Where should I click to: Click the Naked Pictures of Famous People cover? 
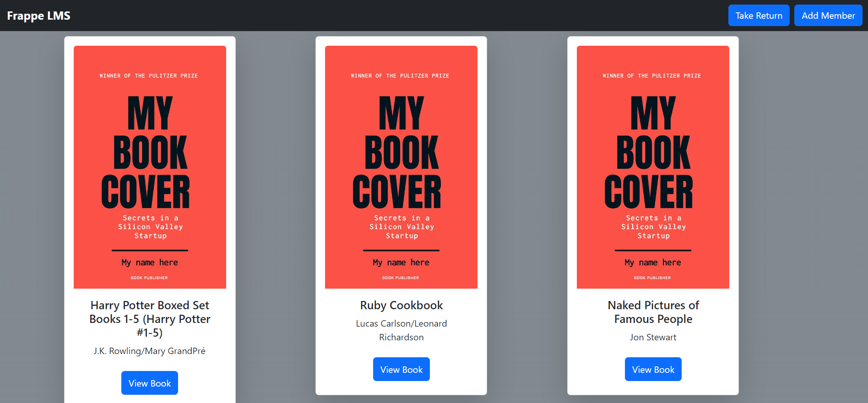pyautogui.click(x=653, y=167)
